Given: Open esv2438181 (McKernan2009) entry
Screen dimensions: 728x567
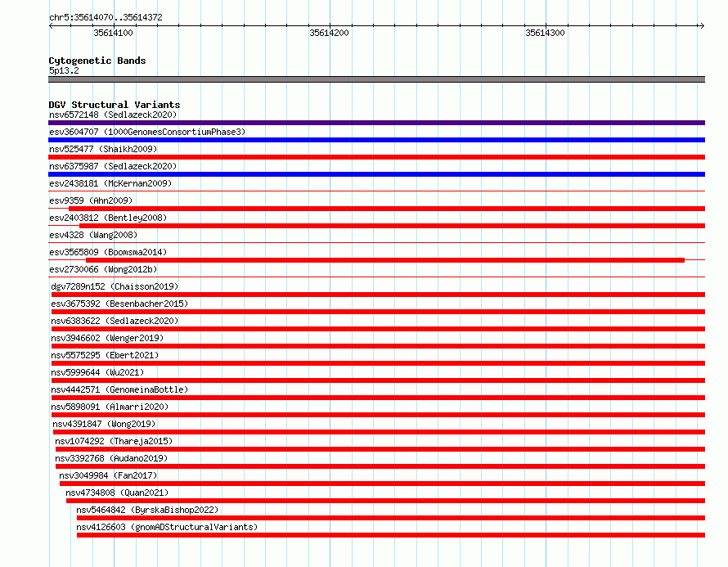Looking at the screenshot, I should click(x=110, y=183).
